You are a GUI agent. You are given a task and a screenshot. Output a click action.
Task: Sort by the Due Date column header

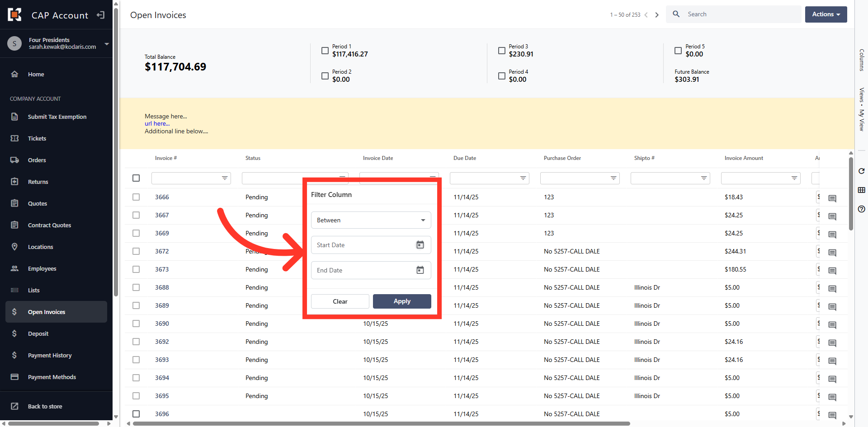(x=465, y=158)
